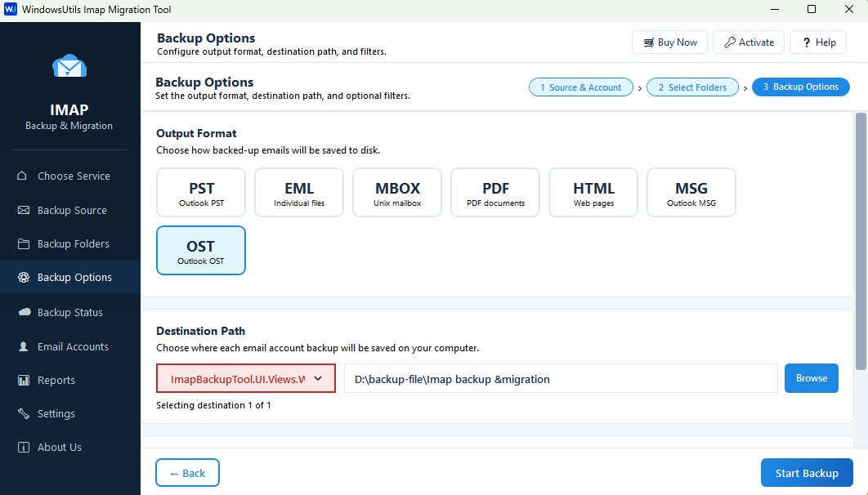Click the Settings wrench icon
Viewport: 868px width, 495px height.
23,413
